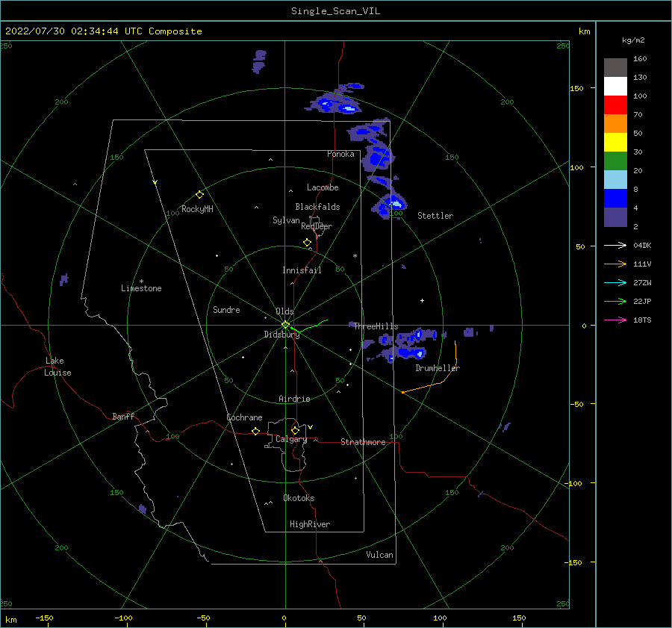Pick the light blue 20 legend swatch
This screenshot has height=628, width=672.
pos(615,180)
